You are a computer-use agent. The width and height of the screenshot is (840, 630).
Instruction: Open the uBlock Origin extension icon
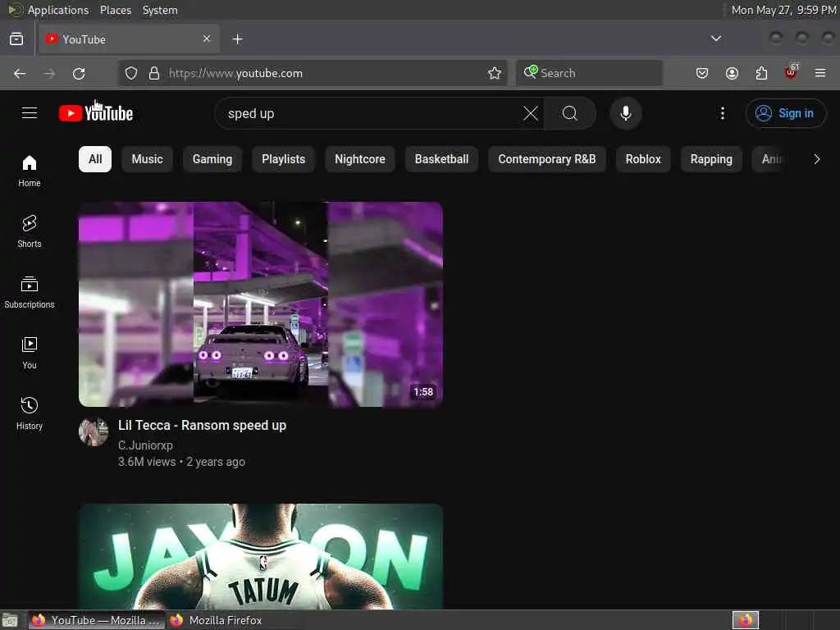tap(792, 72)
